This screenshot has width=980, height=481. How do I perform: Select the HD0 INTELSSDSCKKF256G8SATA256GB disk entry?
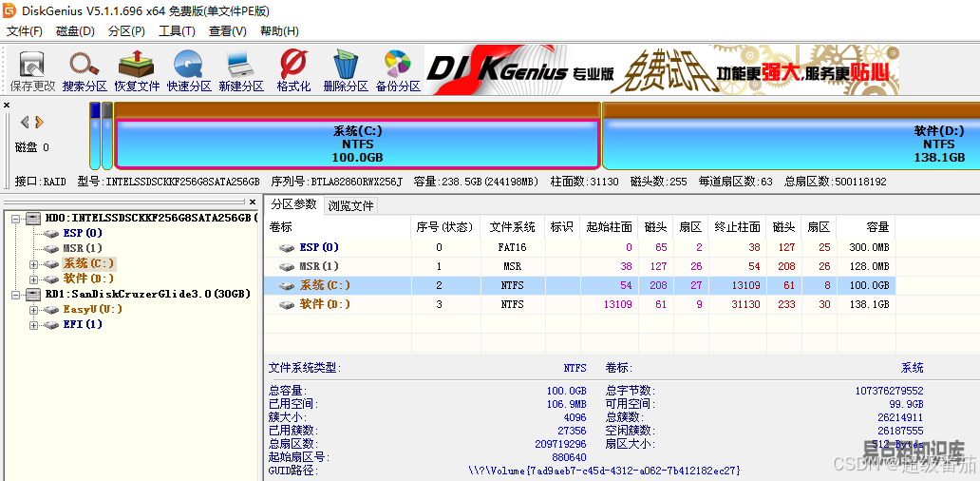point(152,218)
